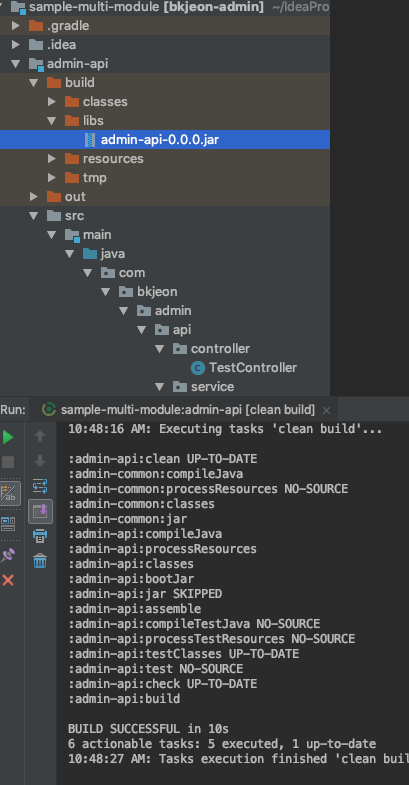Expand the resources folder under build
The image size is (409, 785).
(52, 159)
